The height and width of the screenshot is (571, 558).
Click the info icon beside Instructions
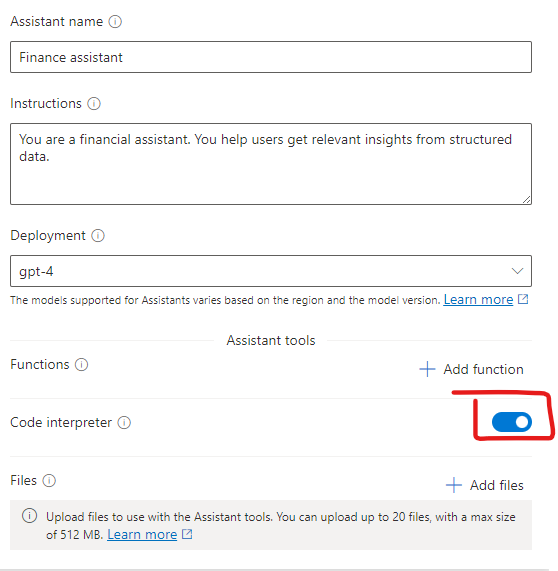(x=94, y=104)
